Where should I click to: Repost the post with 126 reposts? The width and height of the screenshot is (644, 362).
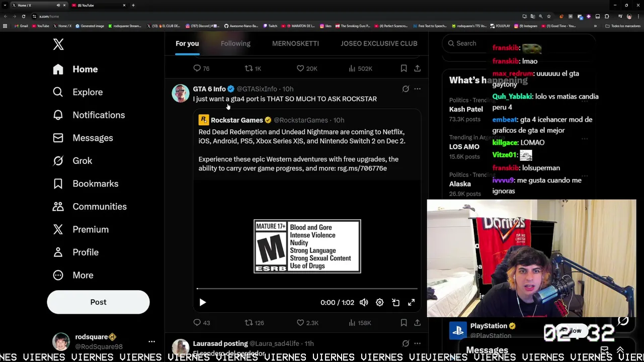[249, 323]
